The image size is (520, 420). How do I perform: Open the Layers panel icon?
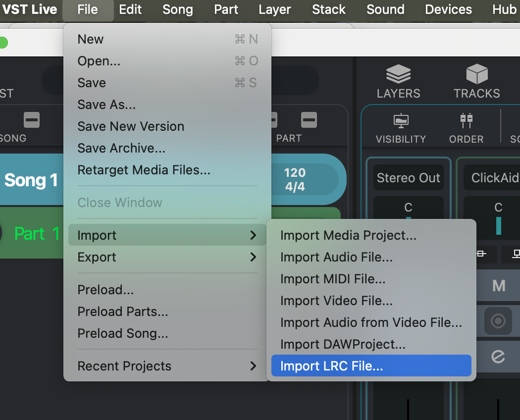tap(398, 75)
